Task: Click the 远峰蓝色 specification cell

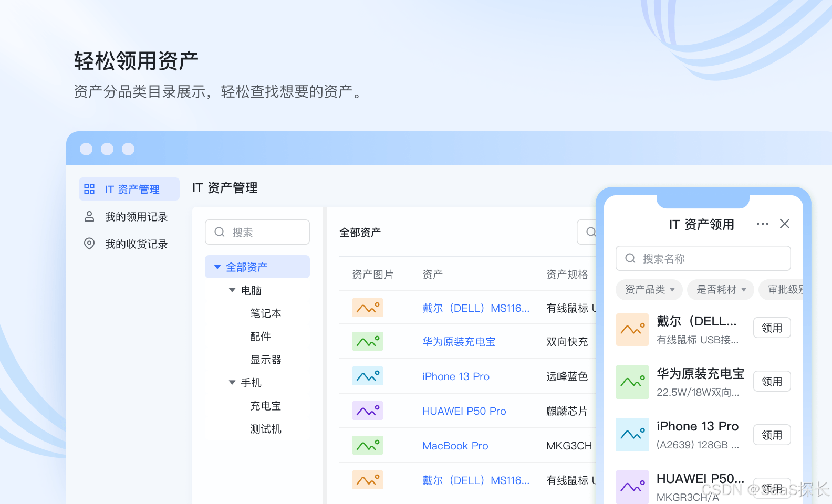Action: click(x=567, y=376)
